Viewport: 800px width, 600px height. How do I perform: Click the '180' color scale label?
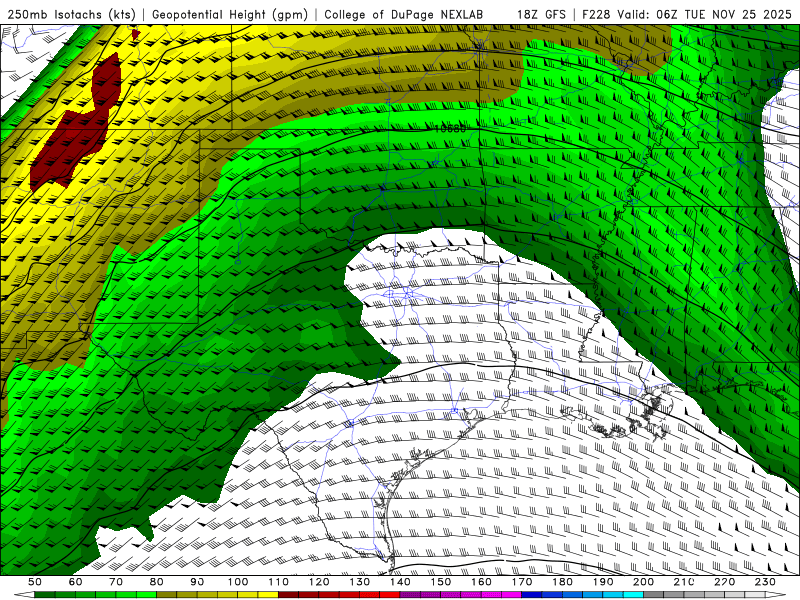(x=562, y=582)
